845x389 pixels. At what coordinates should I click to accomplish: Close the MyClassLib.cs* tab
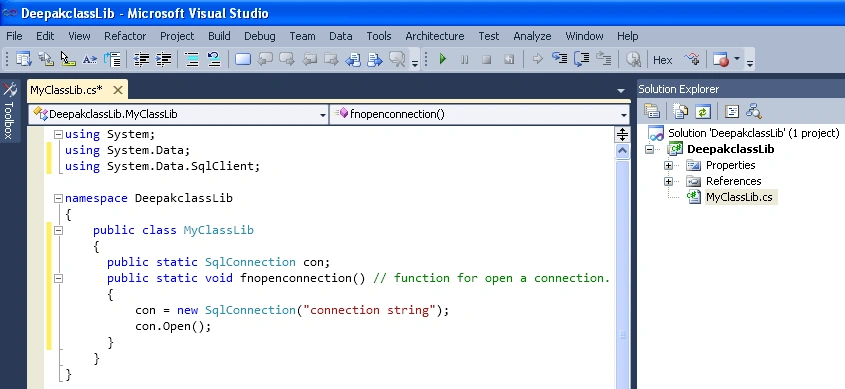[x=117, y=90]
